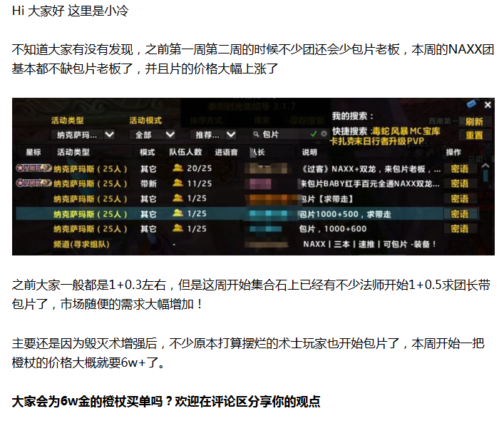Click member icon beside 20/25
504x426 pixels.
point(178,168)
